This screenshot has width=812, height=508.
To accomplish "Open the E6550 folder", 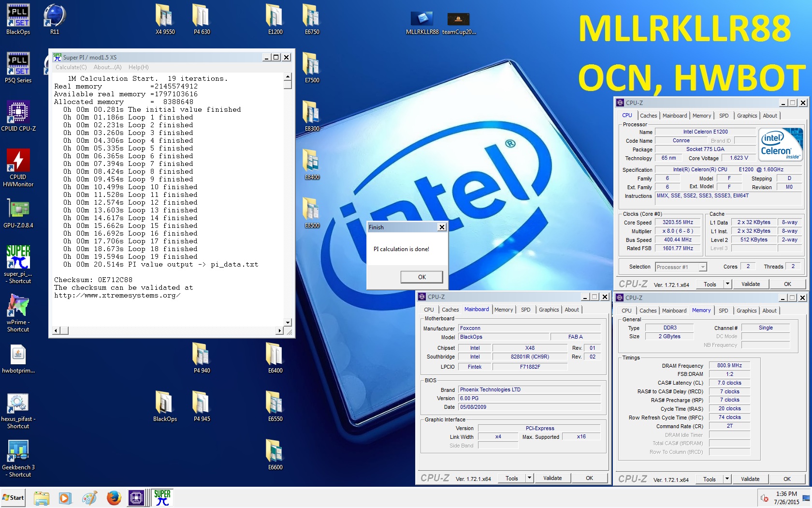I will pyautogui.click(x=275, y=406).
